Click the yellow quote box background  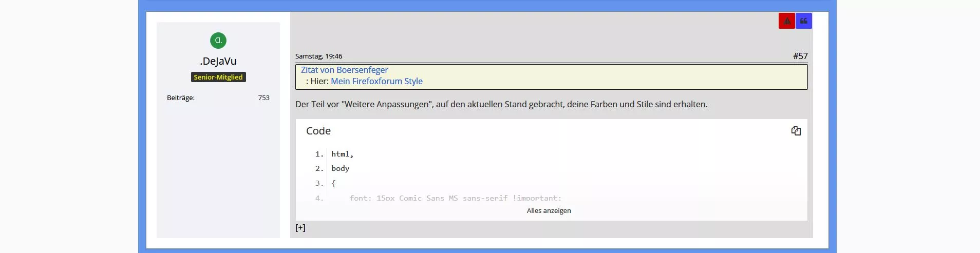coord(616,77)
